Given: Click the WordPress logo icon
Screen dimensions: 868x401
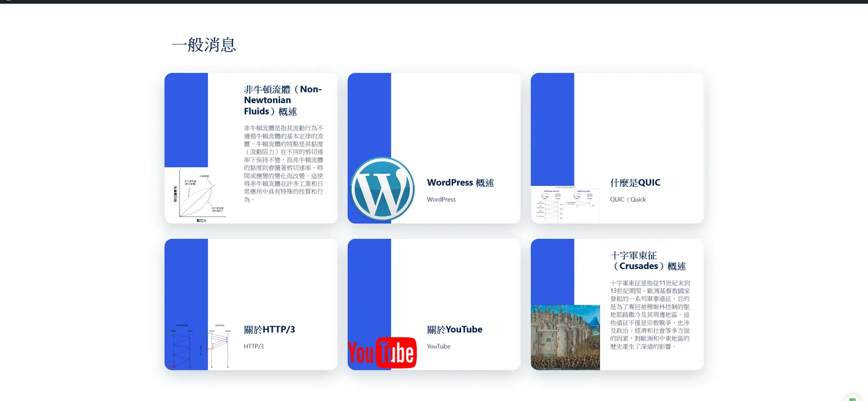Looking at the screenshot, I should pyautogui.click(x=382, y=189).
